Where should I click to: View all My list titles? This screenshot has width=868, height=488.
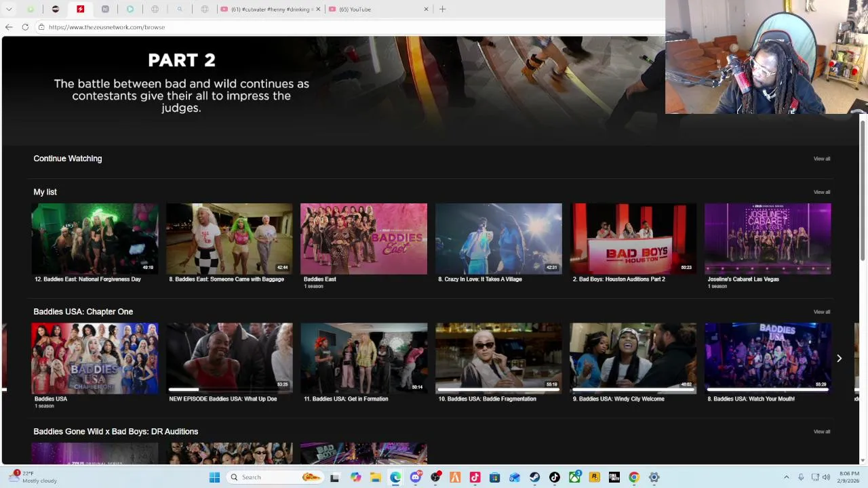(821, 192)
